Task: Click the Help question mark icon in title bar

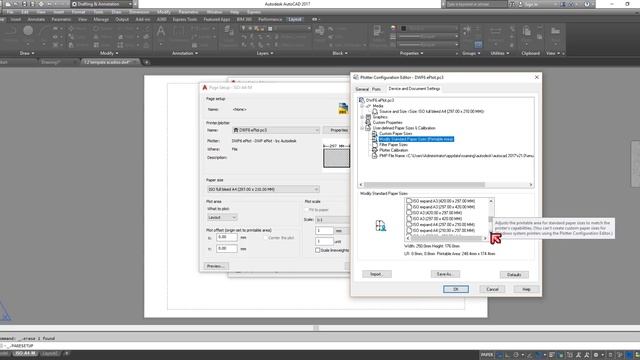Action: [587, 4]
